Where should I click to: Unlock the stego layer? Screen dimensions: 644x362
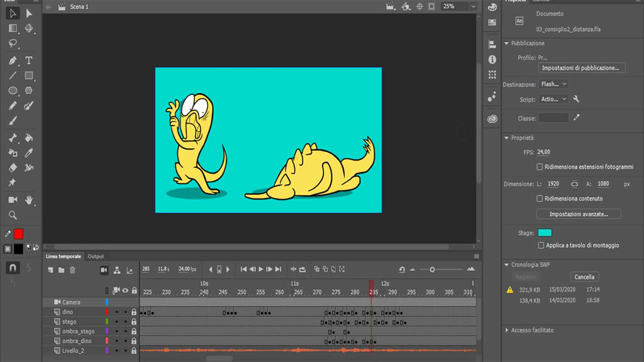coord(134,322)
